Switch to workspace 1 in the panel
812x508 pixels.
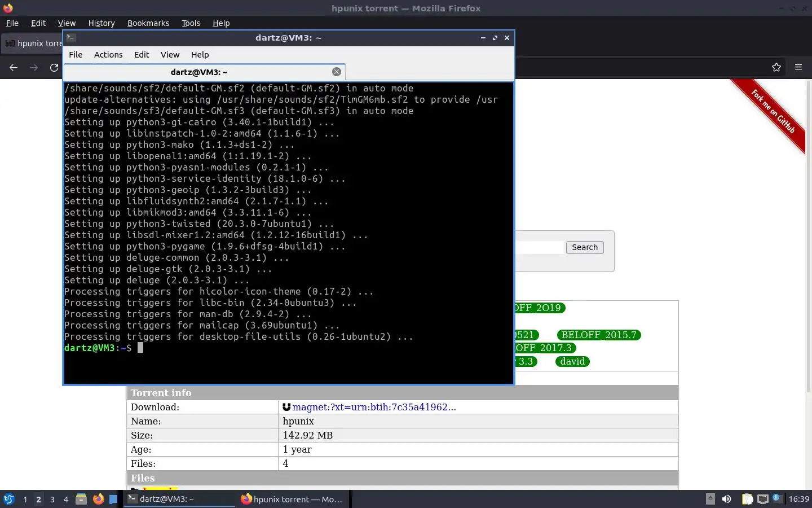pos(25,500)
